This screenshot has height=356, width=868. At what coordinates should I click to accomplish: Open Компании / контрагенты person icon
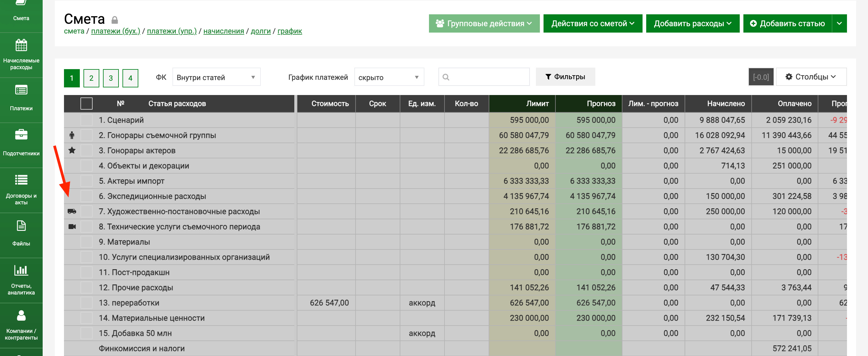[x=21, y=315]
